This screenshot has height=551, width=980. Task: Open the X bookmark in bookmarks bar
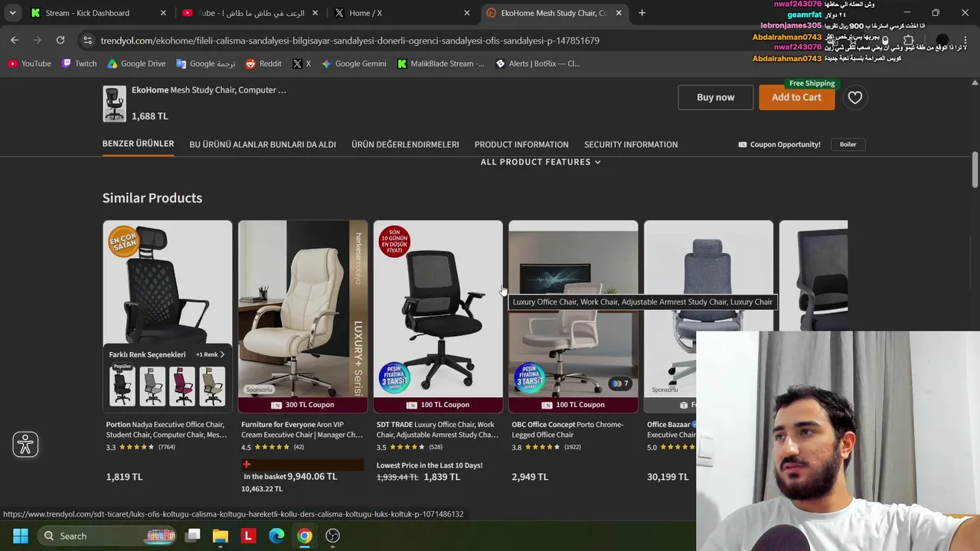click(301, 64)
